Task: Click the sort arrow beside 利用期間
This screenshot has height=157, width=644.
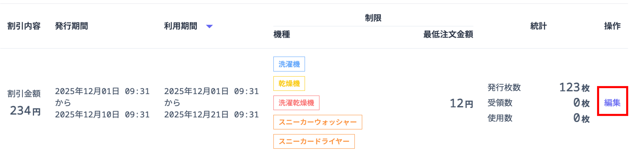Action: (x=209, y=26)
